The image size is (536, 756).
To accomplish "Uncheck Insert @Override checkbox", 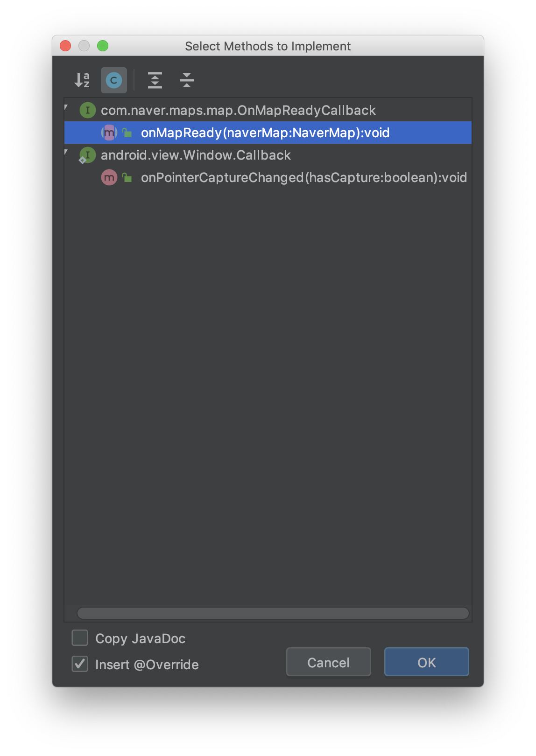I will coord(80,664).
